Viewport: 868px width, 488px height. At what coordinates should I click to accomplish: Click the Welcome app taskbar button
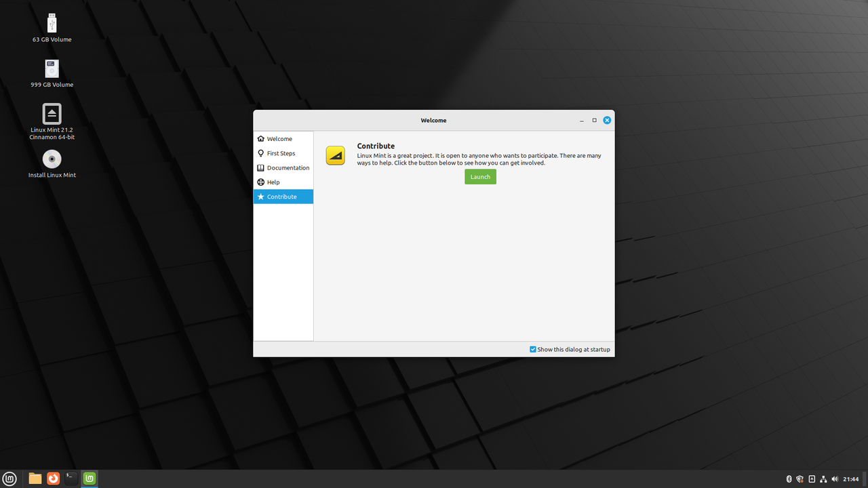pyautogui.click(x=90, y=479)
